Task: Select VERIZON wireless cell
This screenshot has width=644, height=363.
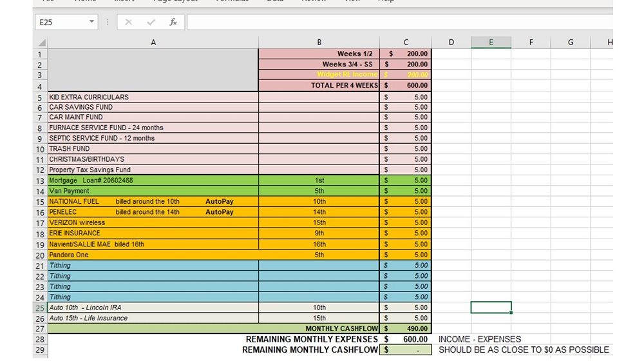Action: pyautogui.click(x=153, y=223)
